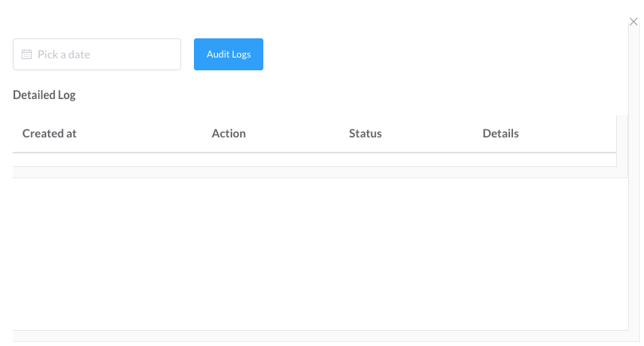
Task: Click the header gap between Created at and Action
Action: (x=144, y=133)
